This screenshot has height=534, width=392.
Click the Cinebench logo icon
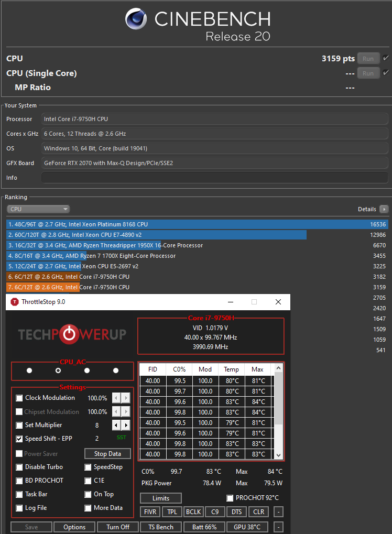tap(136, 19)
